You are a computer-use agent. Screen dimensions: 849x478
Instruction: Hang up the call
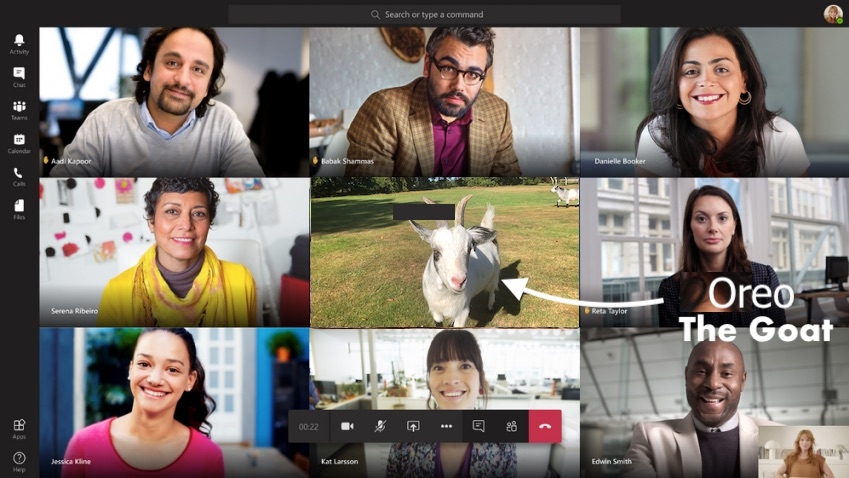(545, 426)
